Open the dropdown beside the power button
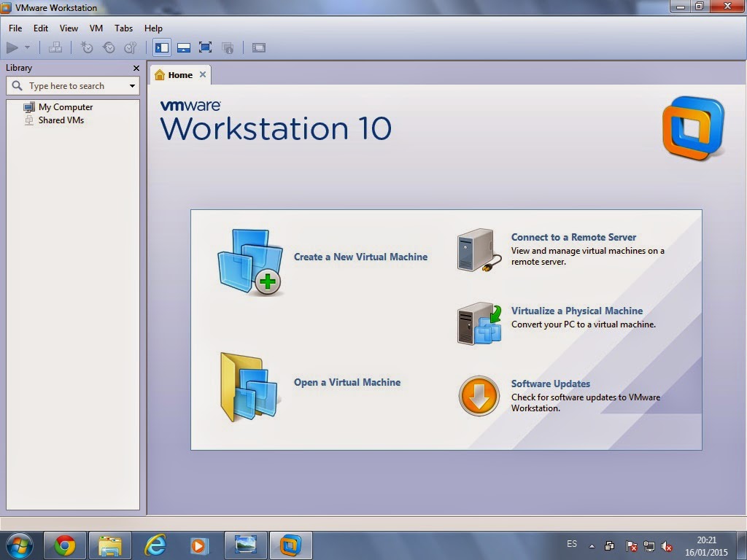This screenshot has width=747, height=560. (x=26, y=47)
